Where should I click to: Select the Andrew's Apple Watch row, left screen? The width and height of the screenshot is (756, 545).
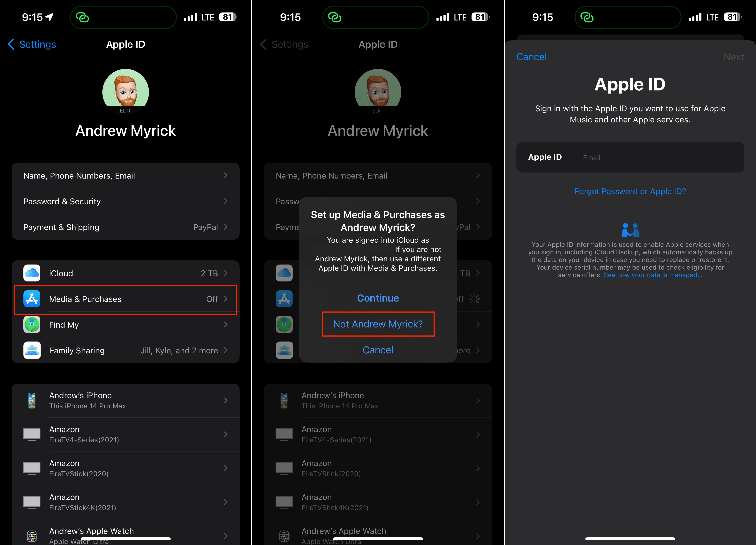pyautogui.click(x=126, y=532)
